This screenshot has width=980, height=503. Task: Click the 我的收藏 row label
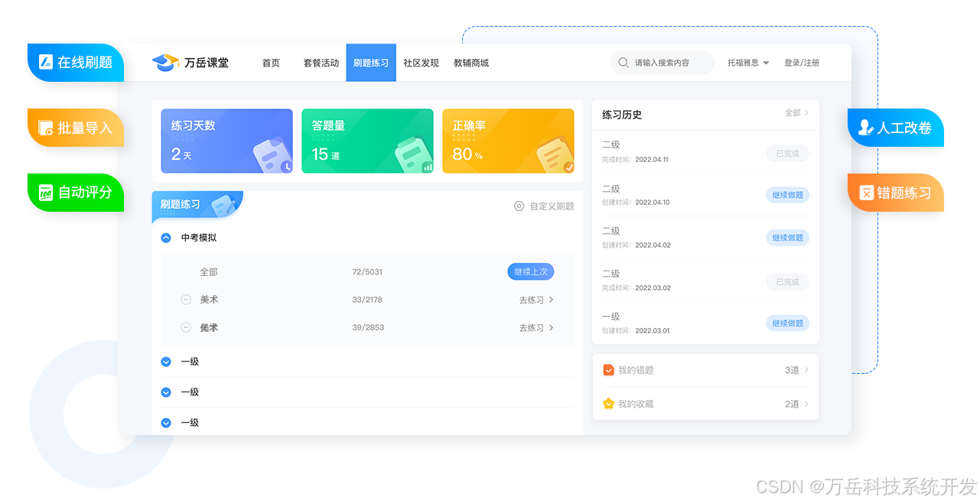636,404
